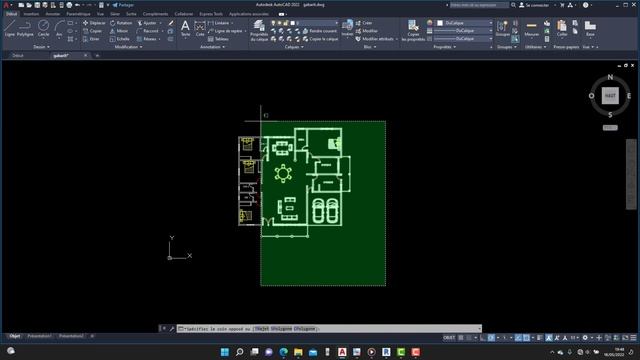Click the Échelle command
Screen dimensions: 640x360
[120, 39]
